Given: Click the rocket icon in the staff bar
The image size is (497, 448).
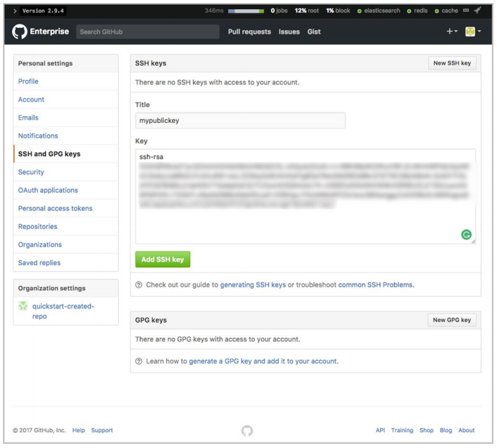Looking at the screenshot, I should 477,10.
